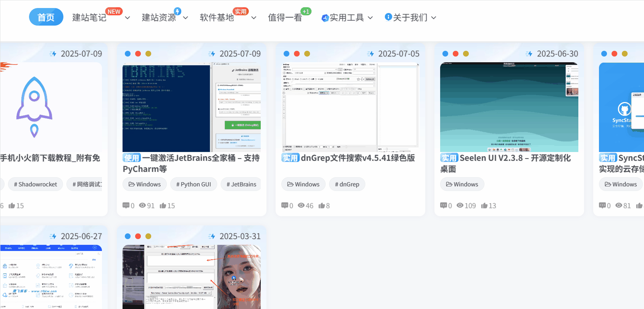644x309 pixels.
Task: Open the Seelen UI article thumbnail
Action: (509, 107)
